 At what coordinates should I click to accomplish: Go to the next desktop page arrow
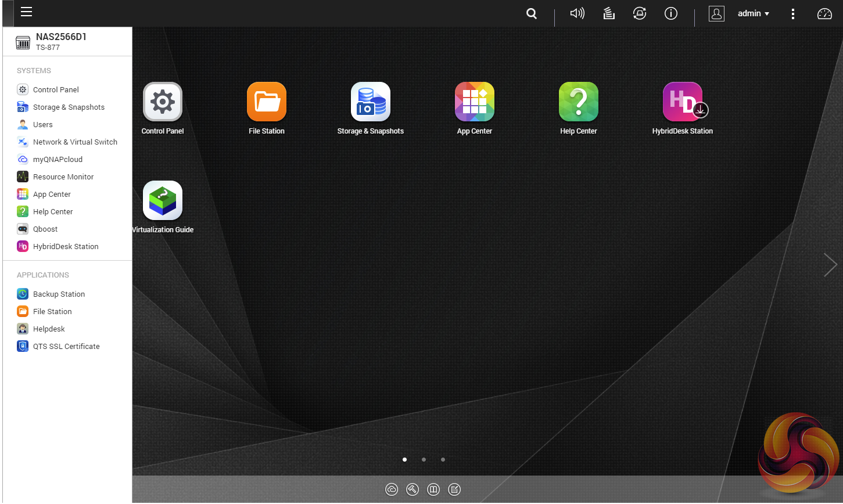pyautogui.click(x=830, y=265)
